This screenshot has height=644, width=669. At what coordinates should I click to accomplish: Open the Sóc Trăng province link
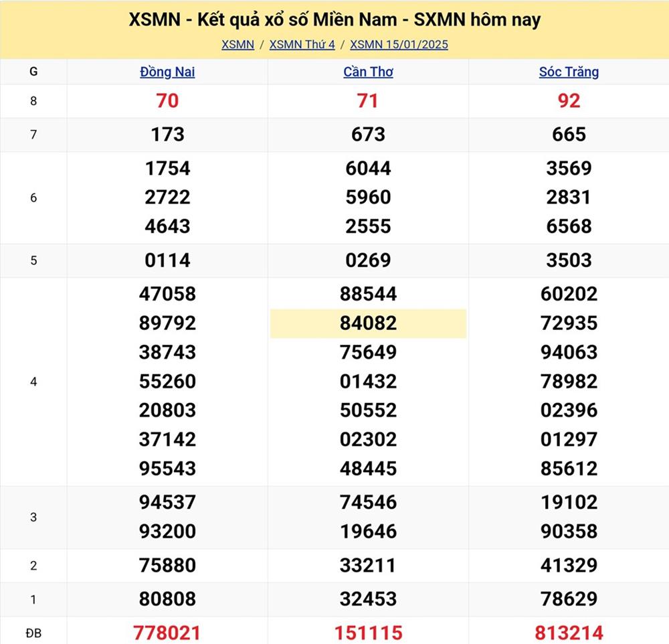coord(569,72)
